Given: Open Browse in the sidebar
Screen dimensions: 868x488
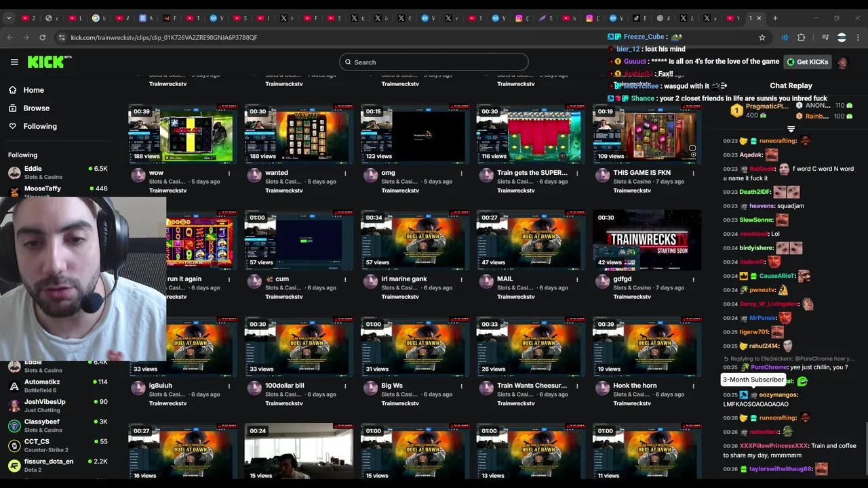Looking at the screenshot, I should click(36, 108).
